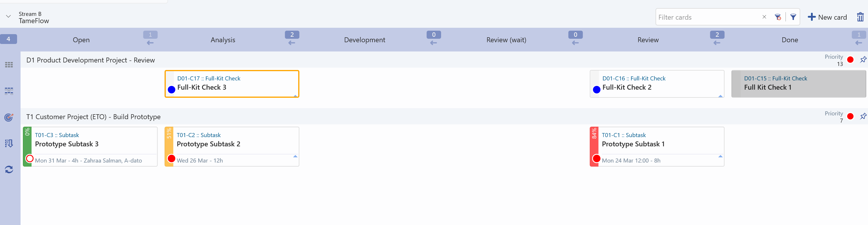The height and width of the screenshot is (225, 868).
Task: Open the swimlane board view sidebar icon
Action: (x=9, y=91)
